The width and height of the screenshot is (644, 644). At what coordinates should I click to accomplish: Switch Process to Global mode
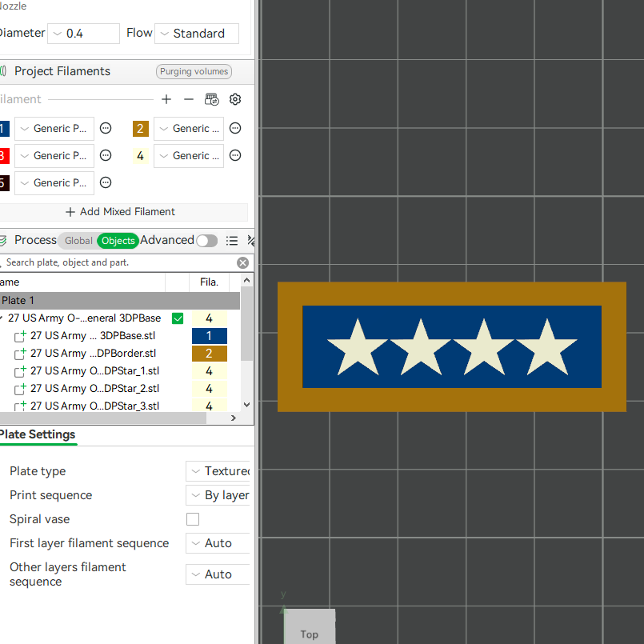[78, 241]
